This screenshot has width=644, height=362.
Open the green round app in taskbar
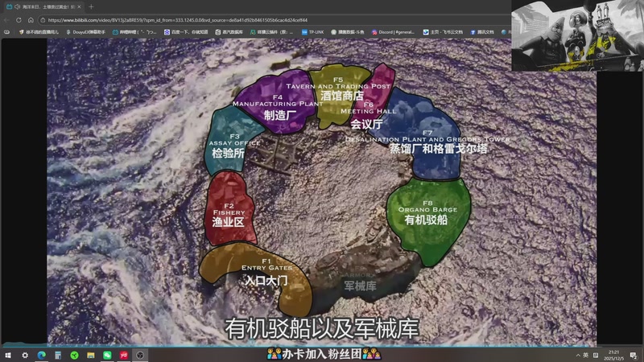(x=74, y=355)
